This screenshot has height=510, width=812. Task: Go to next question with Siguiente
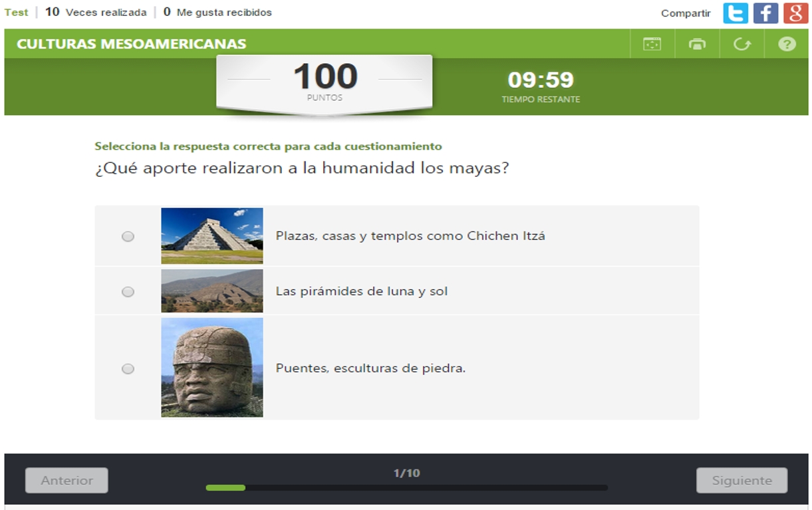(742, 481)
